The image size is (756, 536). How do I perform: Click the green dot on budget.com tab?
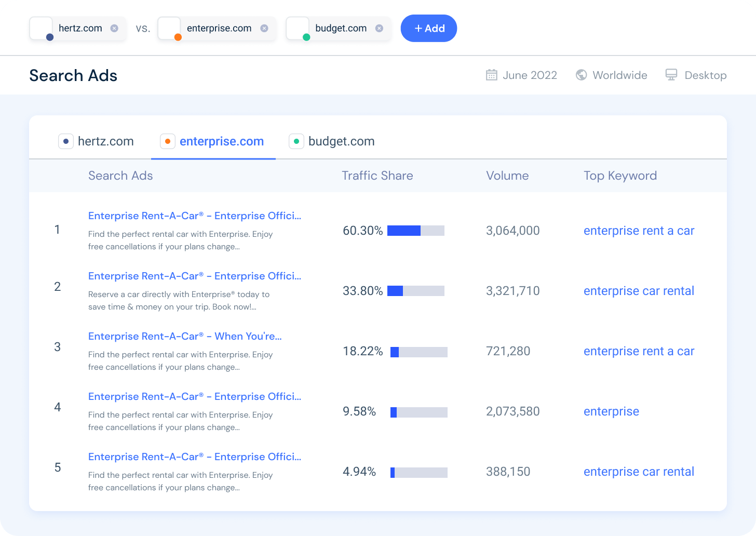tap(296, 141)
